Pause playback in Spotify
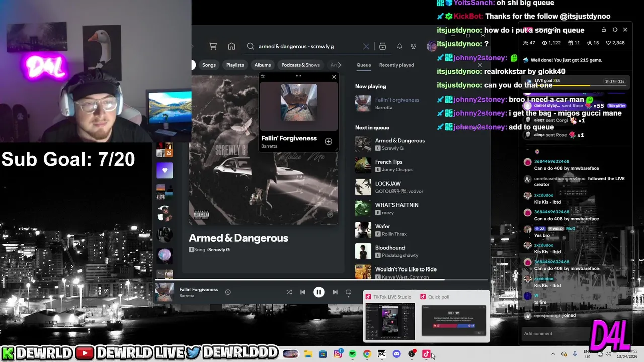 pos(319,292)
